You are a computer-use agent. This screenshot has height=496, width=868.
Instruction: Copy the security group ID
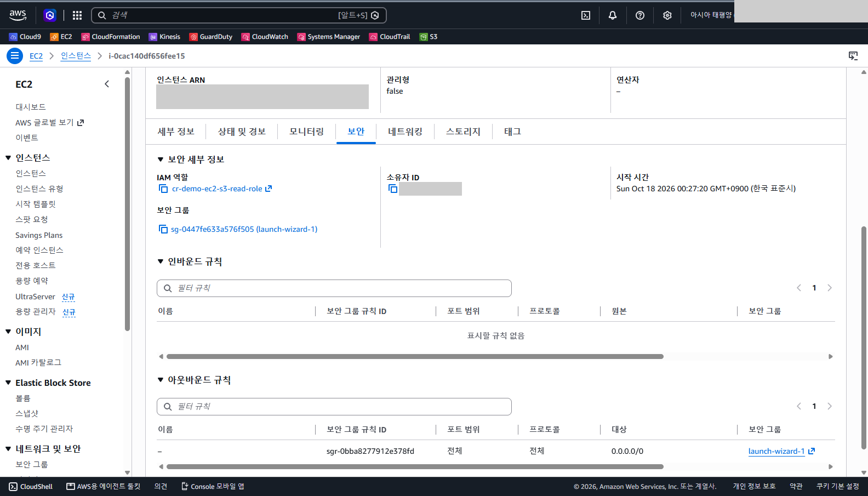(x=163, y=229)
